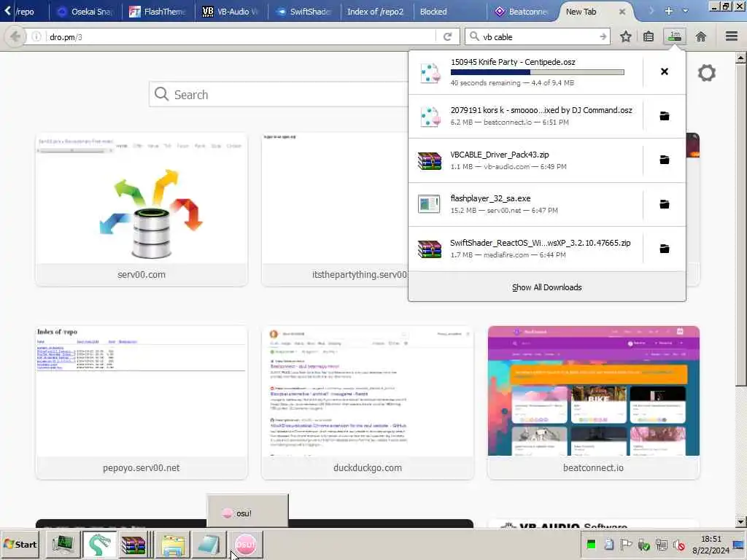This screenshot has width=747, height=560.
Task: Click the VBCABLE zip archive icon
Action: [x=430, y=160]
